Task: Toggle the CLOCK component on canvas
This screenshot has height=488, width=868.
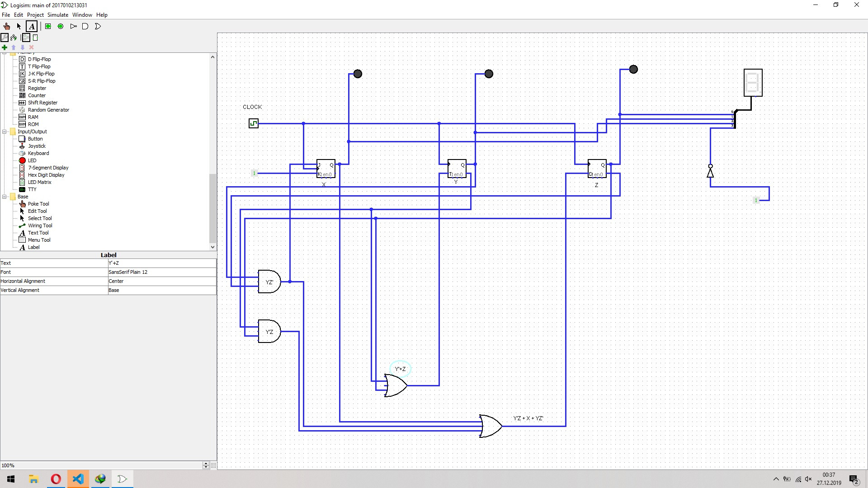Action: tap(254, 123)
